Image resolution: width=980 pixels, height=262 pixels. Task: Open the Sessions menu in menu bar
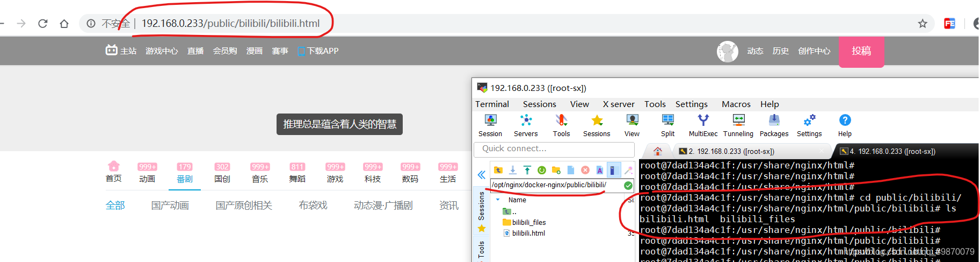[540, 104]
